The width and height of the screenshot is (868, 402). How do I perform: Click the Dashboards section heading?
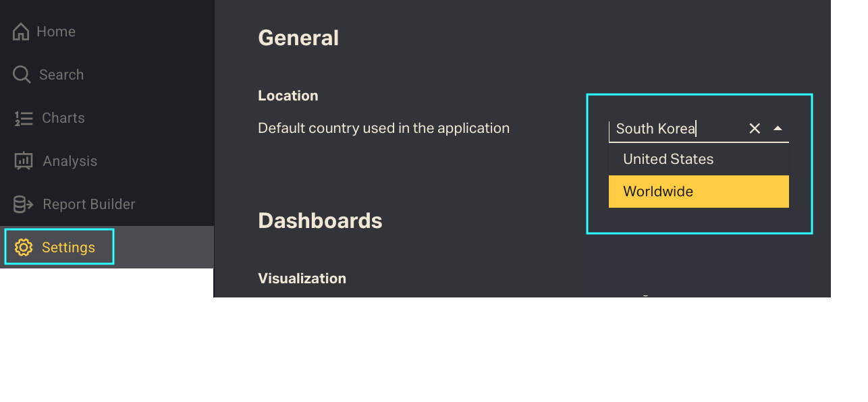click(320, 221)
